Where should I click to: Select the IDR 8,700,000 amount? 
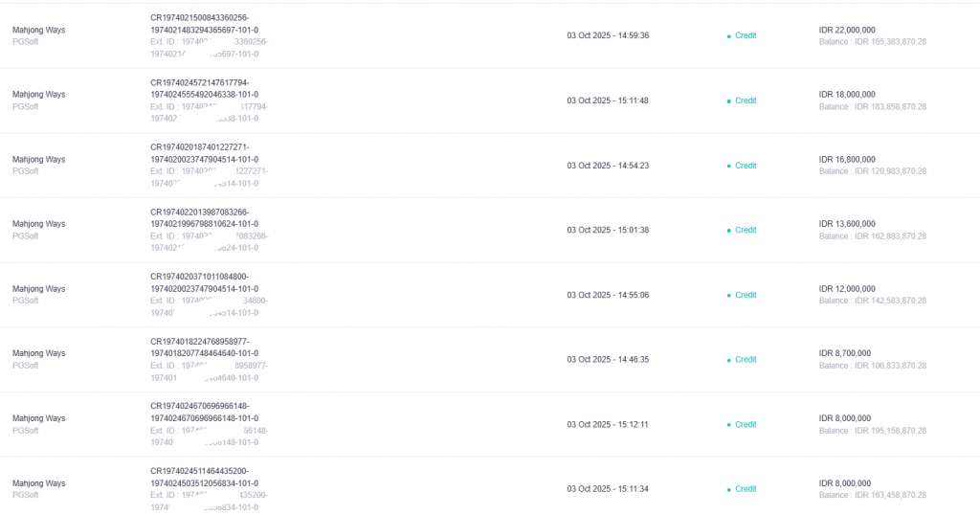point(844,353)
